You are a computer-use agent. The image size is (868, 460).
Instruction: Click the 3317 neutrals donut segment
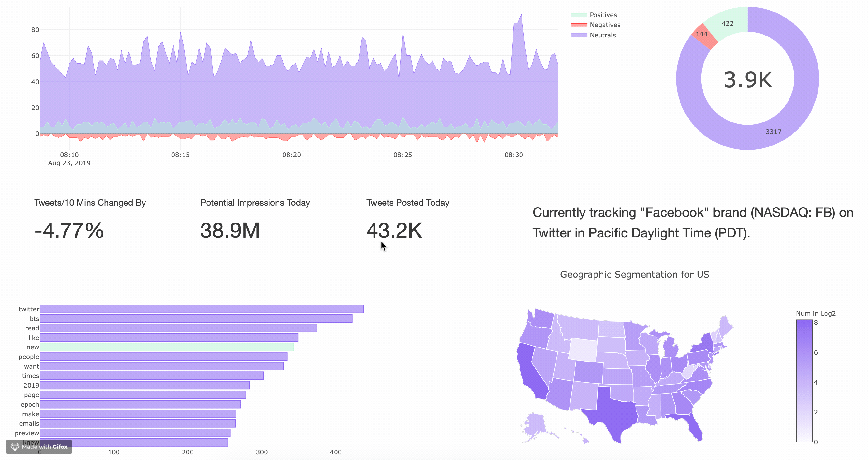[x=774, y=132]
